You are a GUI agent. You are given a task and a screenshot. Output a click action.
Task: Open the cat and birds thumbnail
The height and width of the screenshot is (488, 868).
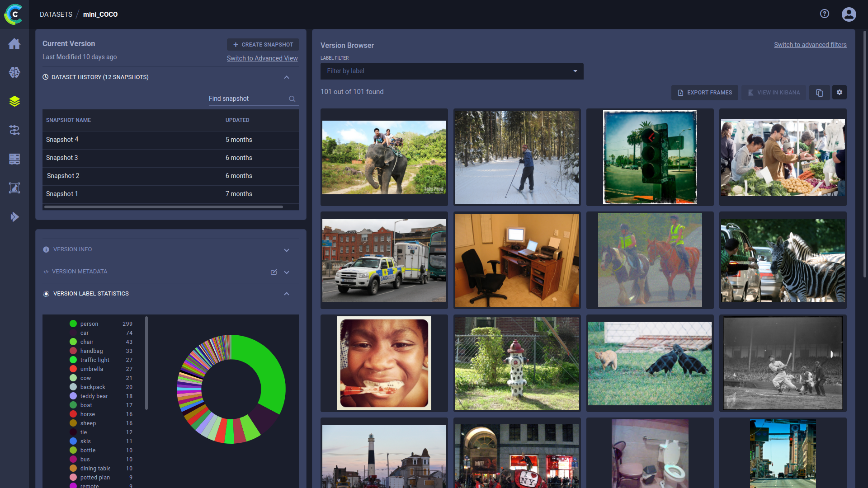[650, 363]
